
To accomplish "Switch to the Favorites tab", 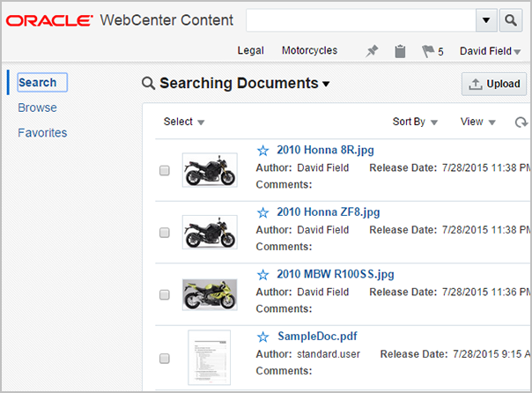I will click(x=42, y=133).
